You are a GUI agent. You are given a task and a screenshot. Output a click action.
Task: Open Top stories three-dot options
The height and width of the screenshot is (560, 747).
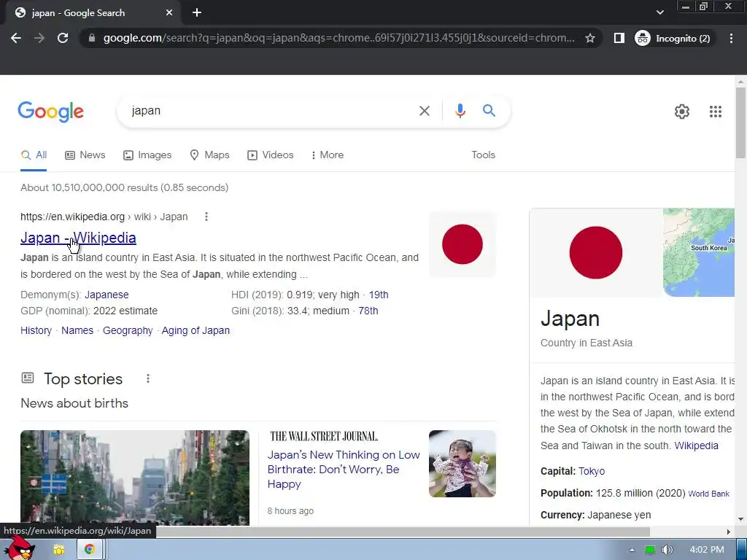(x=148, y=378)
